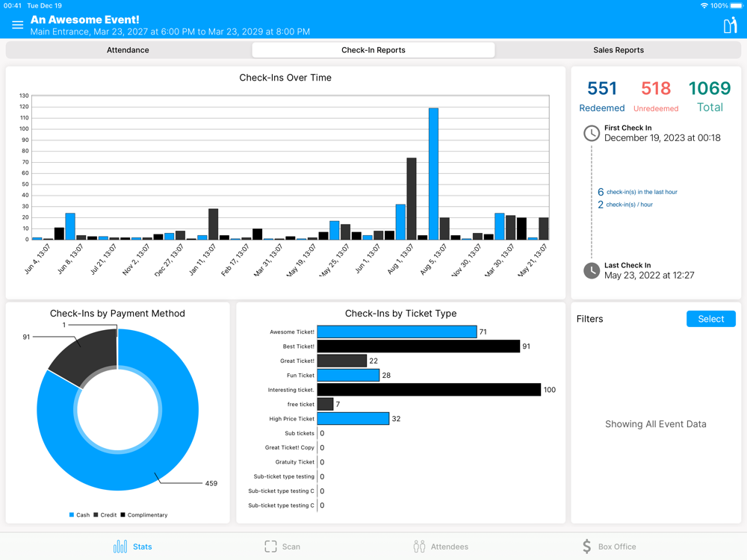The width and height of the screenshot is (747, 560).
Task: Open the Box Office tab
Action: 610,547
